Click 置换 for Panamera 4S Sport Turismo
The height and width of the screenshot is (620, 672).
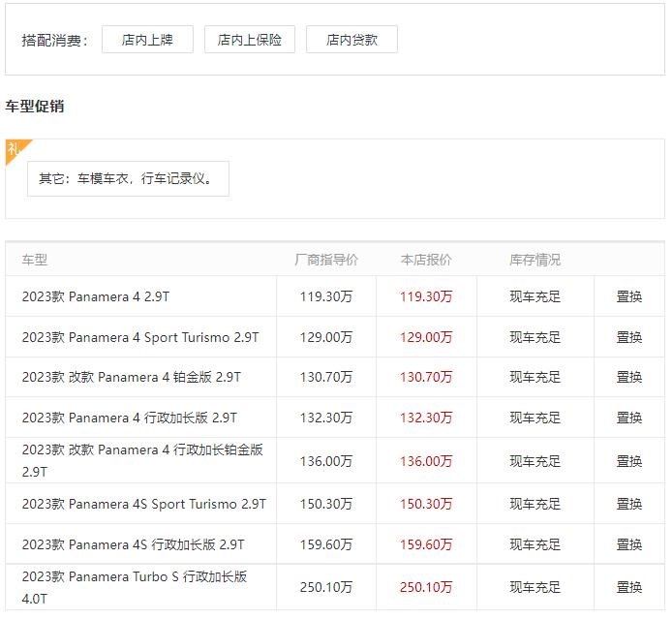[629, 504]
